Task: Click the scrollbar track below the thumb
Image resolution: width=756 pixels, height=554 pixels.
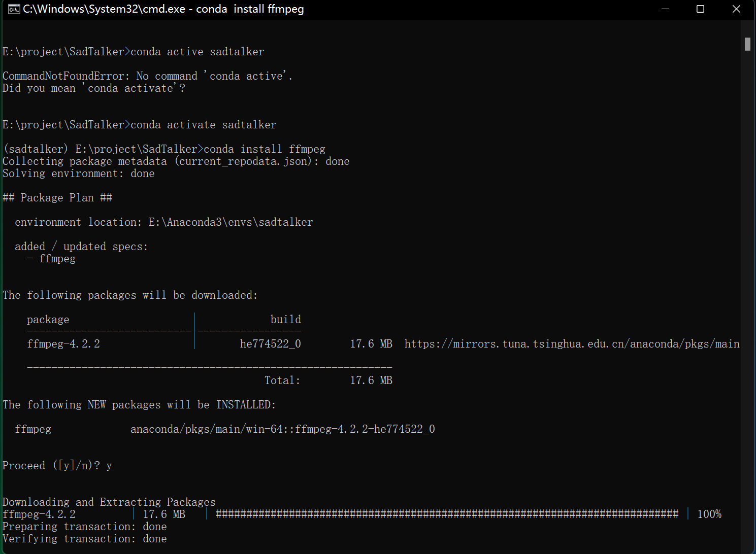Action: [x=747, y=304]
